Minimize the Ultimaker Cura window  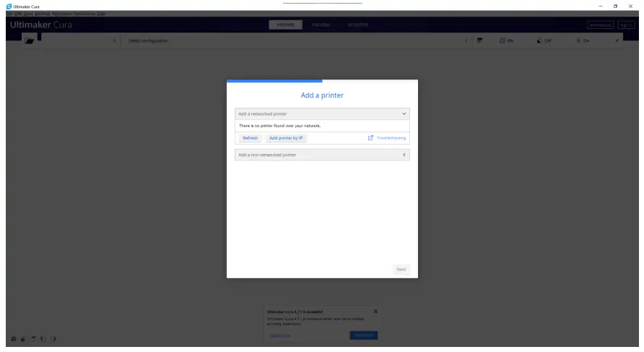pyautogui.click(x=601, y=7)
